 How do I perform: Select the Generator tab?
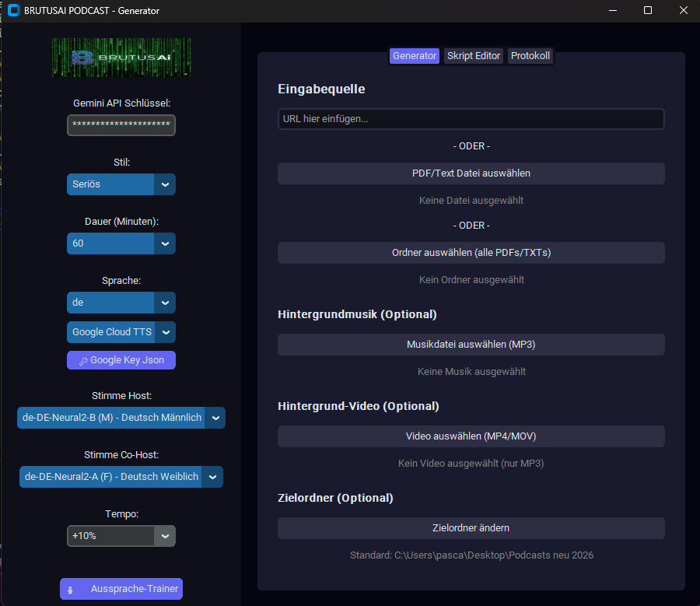pyautogui.click(x=414, y=55)
